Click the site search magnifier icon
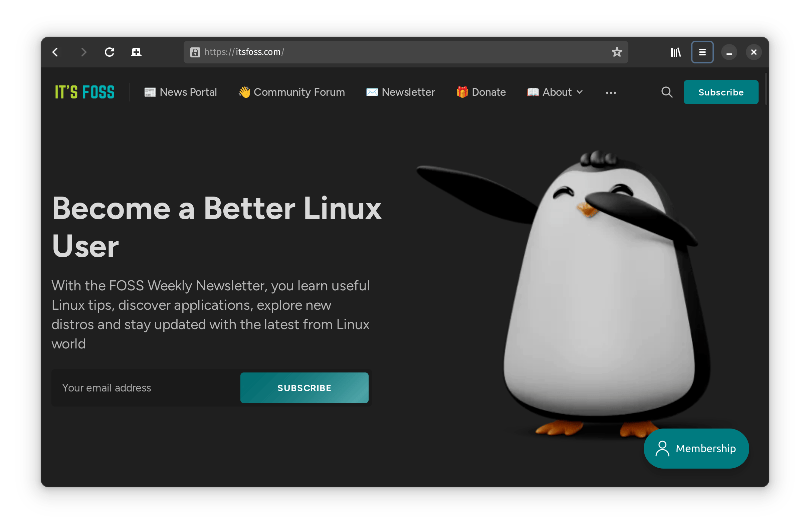 pos(667,92)
